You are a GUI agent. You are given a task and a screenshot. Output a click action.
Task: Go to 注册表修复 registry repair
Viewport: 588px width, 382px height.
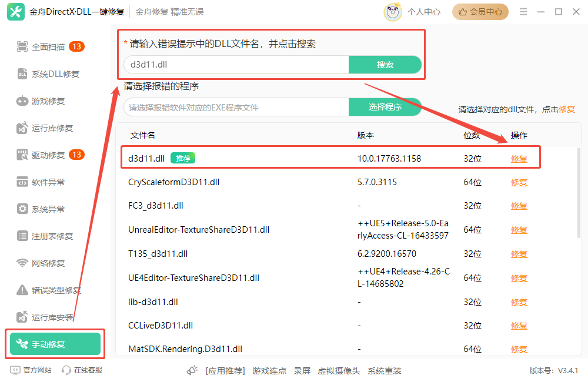[45, 236]
